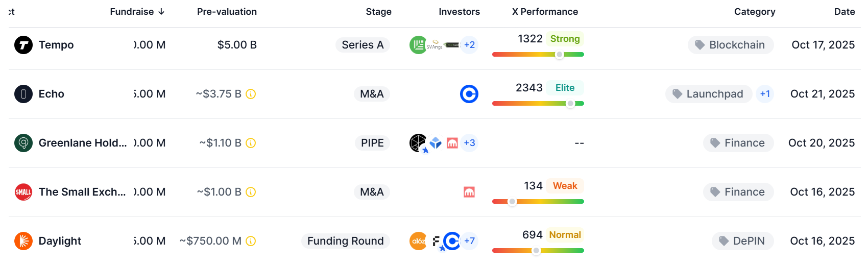Click the Echo project logo icon

[23, 94]
